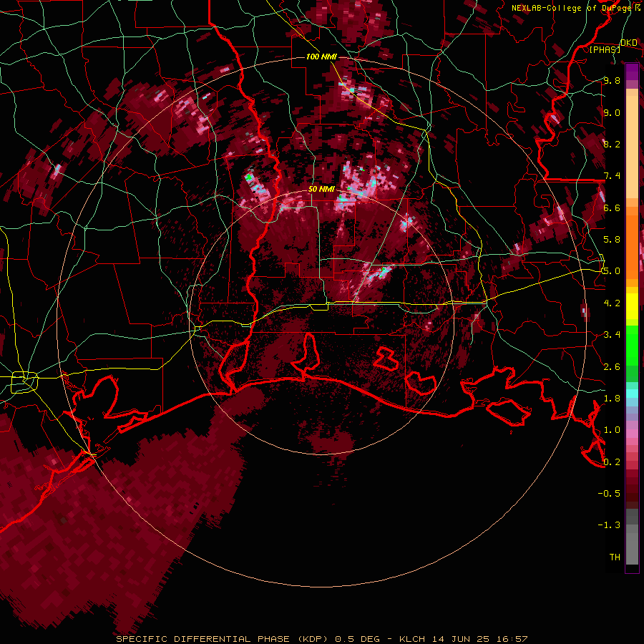
Task: Click the yellow band of the color bar
Action: (x=632, y=306)
